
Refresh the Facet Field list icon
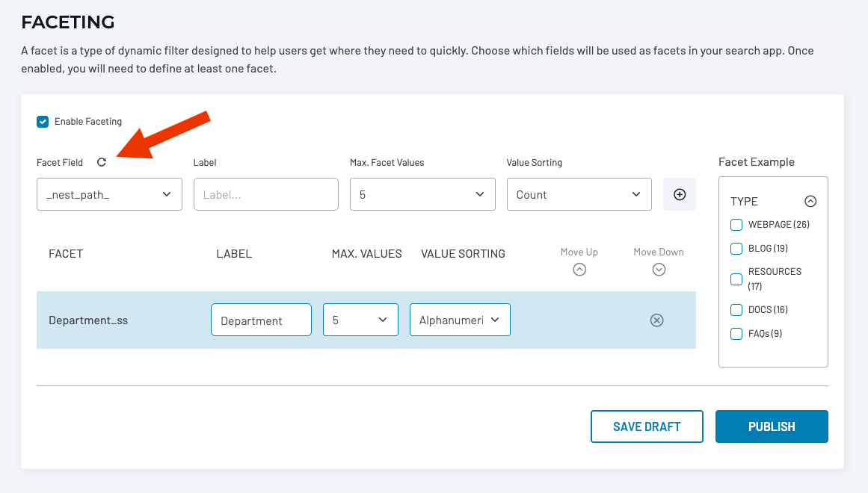point(101,162)
